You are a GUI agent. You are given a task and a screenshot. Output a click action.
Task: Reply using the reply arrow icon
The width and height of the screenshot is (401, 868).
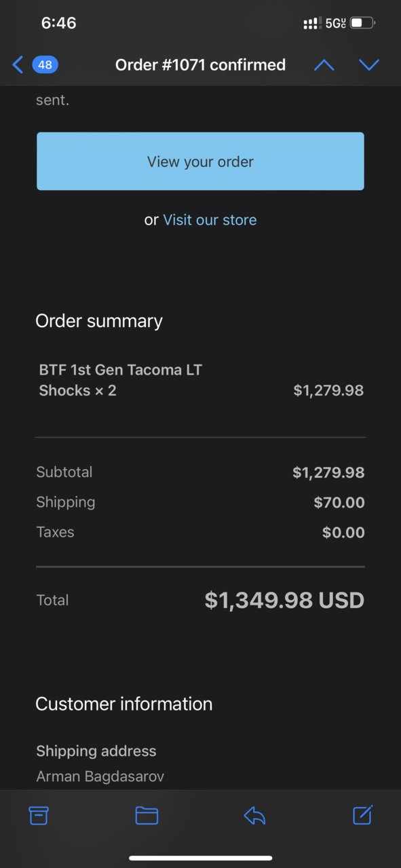coord(254,815)
